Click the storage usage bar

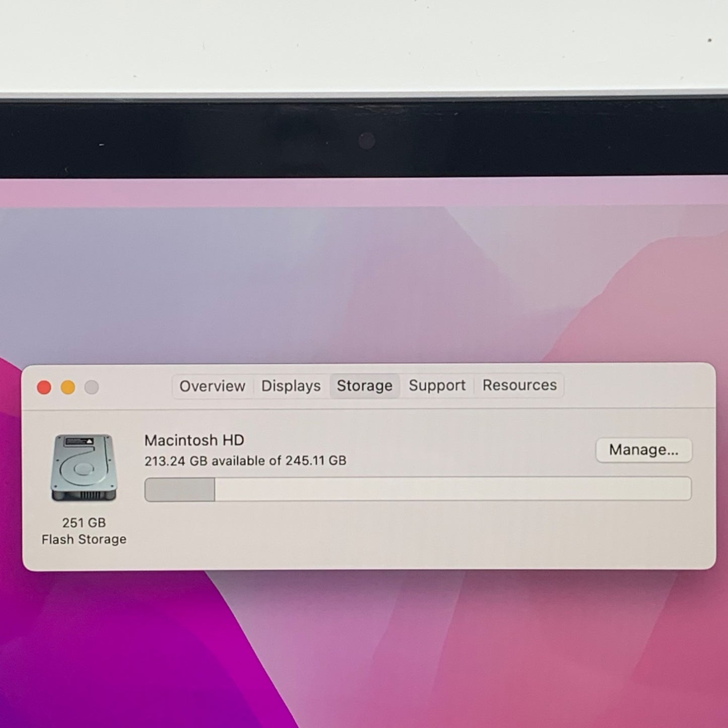(418, 489)
